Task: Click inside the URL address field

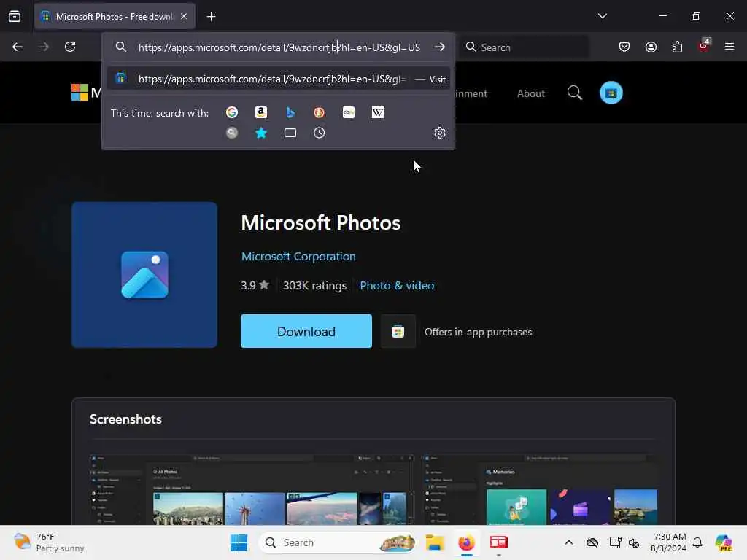Action: coord(279,47)
